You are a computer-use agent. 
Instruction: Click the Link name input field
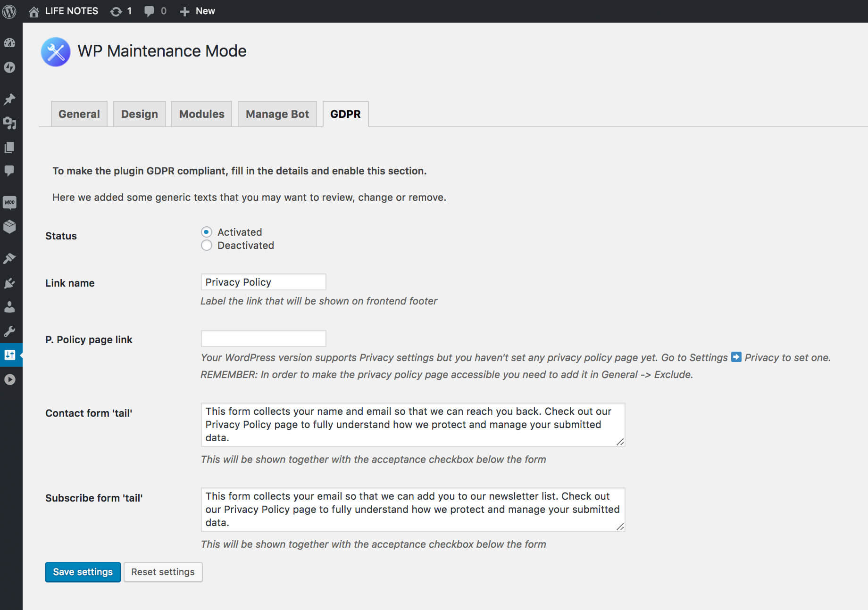(263, 282)
